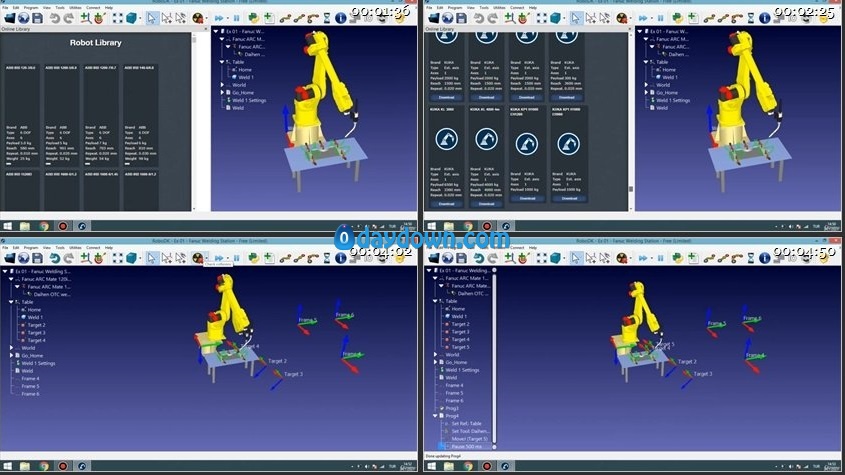Screen dimensions: 845x475
Task: Save icon in the 00:04:50 frame toolbar
Action: (461, 258)
